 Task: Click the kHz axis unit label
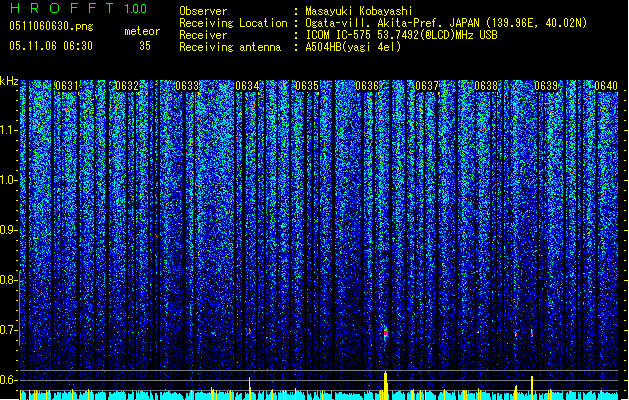[x=9, y=81]
